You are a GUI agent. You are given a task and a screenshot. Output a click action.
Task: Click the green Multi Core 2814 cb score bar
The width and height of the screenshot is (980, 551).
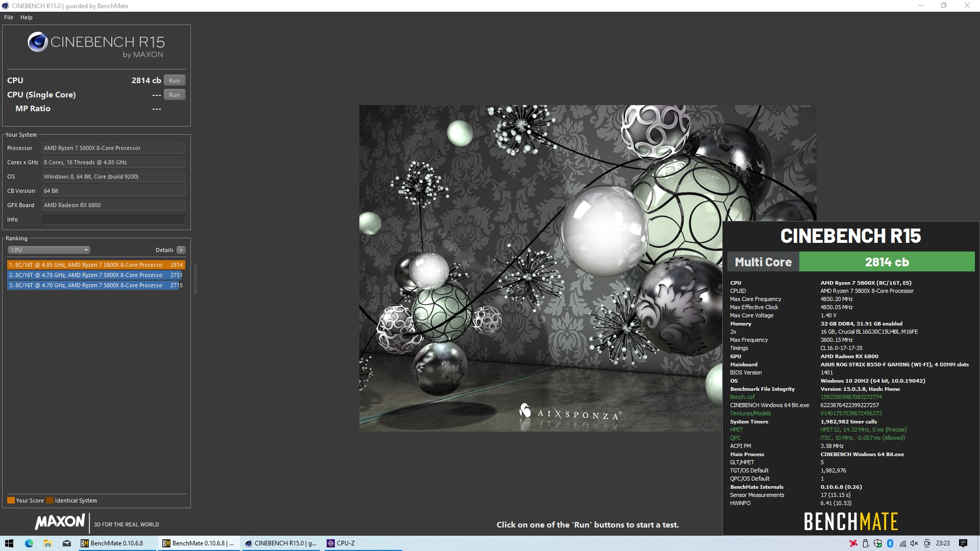[x=887, y=262]
